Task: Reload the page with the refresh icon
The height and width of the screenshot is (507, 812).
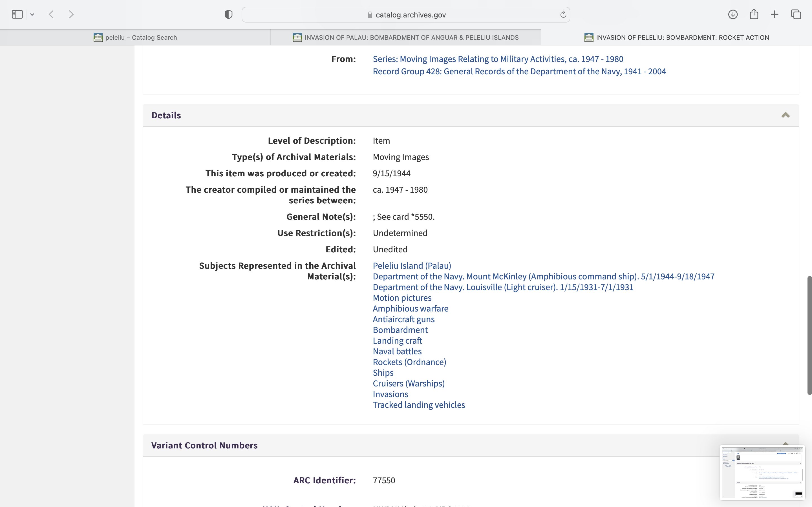Action: [563, 14]
